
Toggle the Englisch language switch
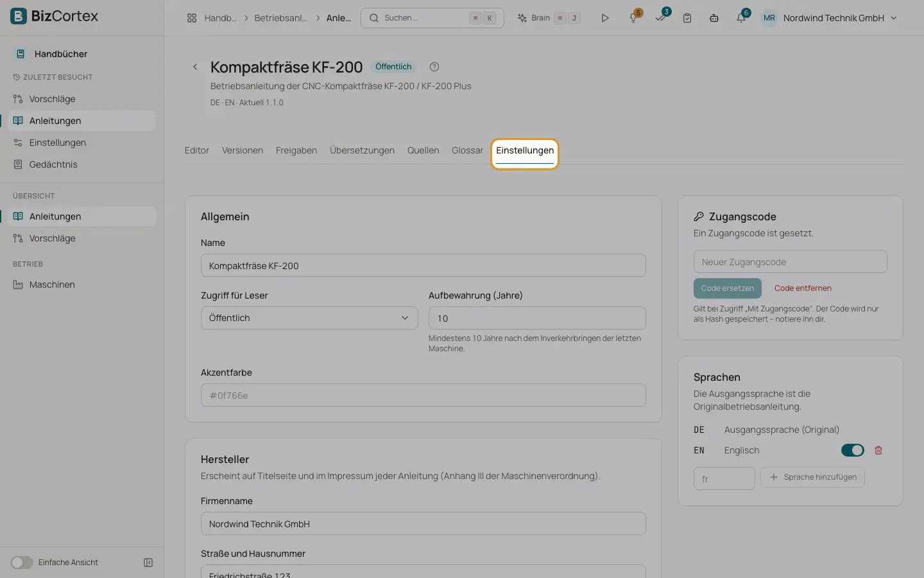tap(852, 450)
